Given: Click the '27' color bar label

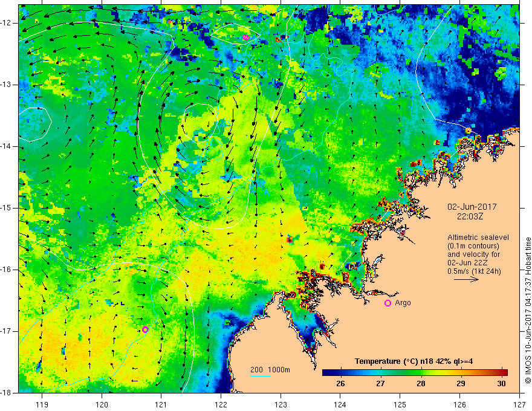Looking at the screenshot, I should tap(380, 384).
